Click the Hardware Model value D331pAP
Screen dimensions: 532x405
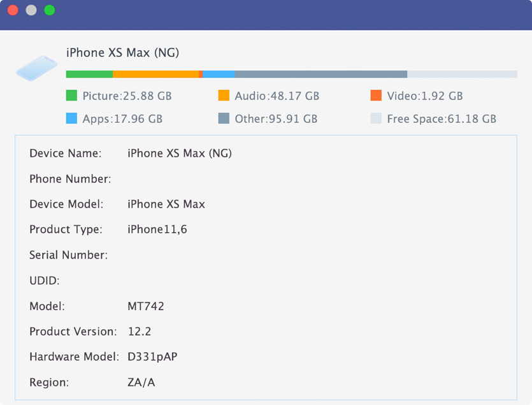152,357
